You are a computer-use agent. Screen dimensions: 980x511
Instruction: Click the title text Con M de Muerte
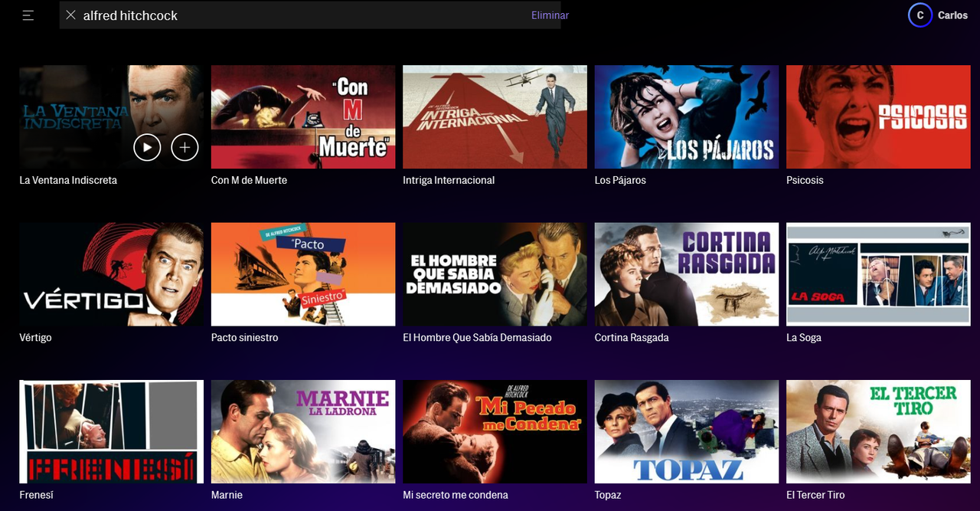point(249,180)
